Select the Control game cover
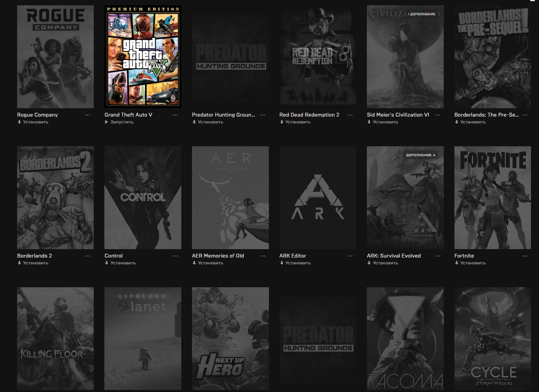 (x=143, y=198)
